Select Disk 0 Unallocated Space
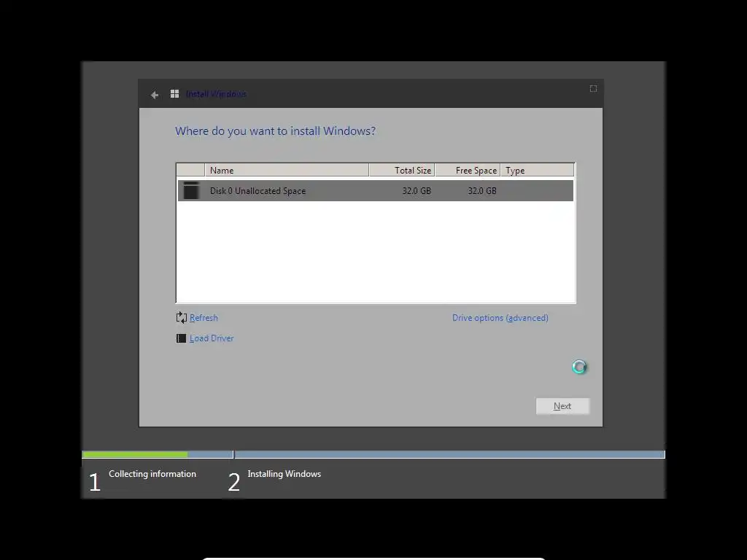This screenshot has width=747, height=560. 376,190
